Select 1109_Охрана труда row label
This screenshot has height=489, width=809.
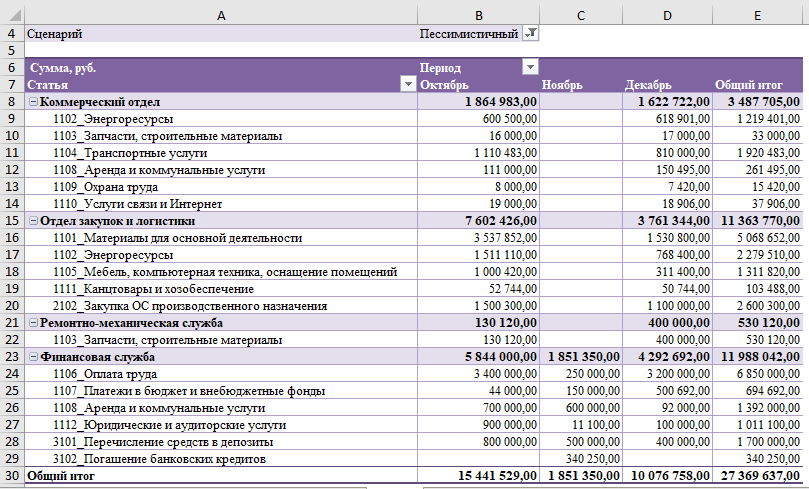[105, 187]
